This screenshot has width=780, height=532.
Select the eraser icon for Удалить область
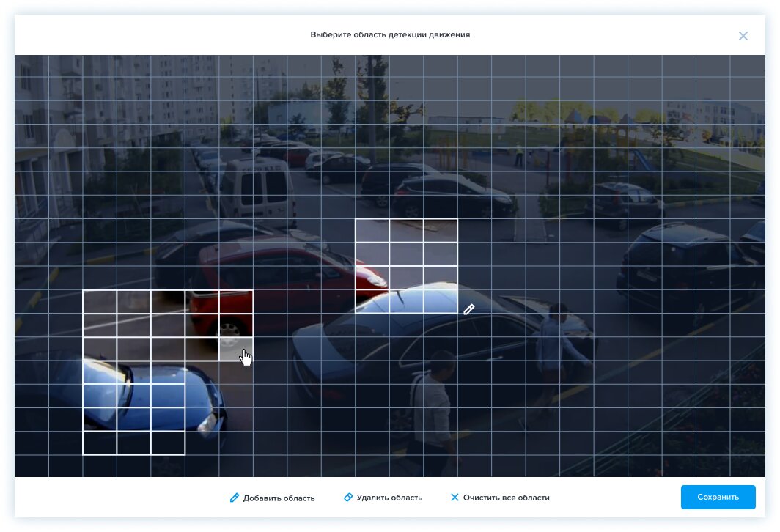point(348,498)
